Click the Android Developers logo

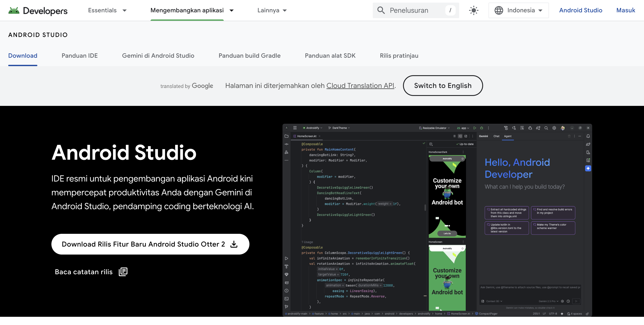(x=38, y=11)
